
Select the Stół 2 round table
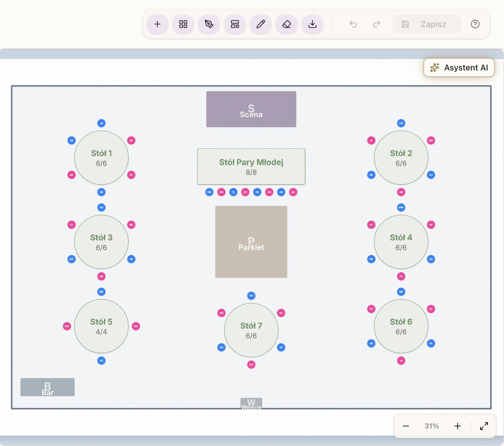(x=401, y=158)
